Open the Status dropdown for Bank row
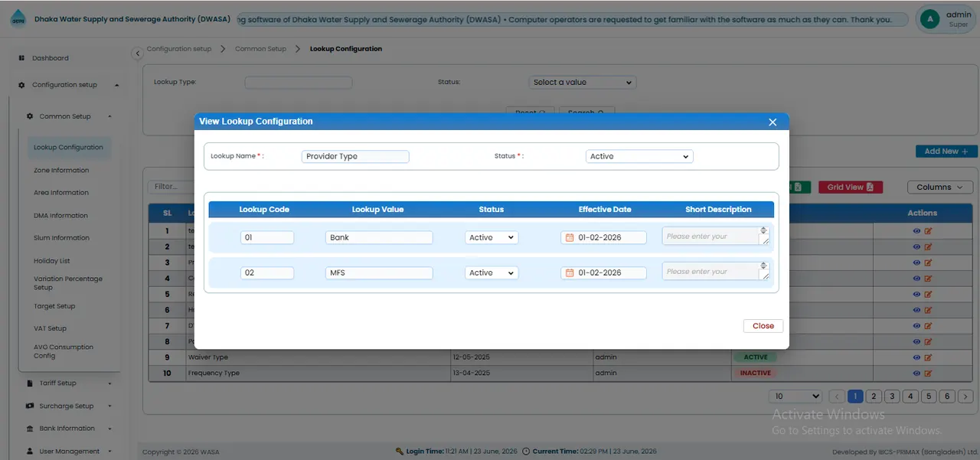The image size is (980, 460). click(x=492, y=238)
